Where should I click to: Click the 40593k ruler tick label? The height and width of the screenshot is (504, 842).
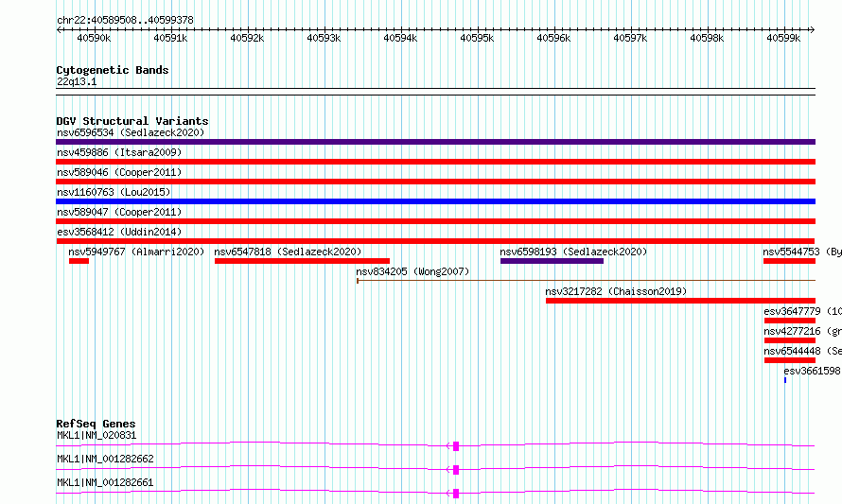pos(324,38)
